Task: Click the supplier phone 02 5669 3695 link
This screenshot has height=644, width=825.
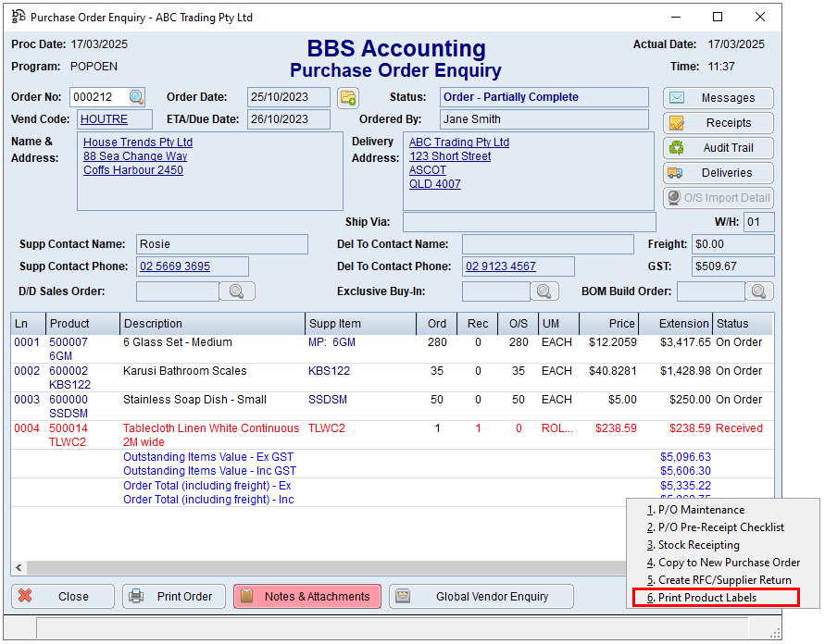Action: pyautogui.click(x=175, y=266)
